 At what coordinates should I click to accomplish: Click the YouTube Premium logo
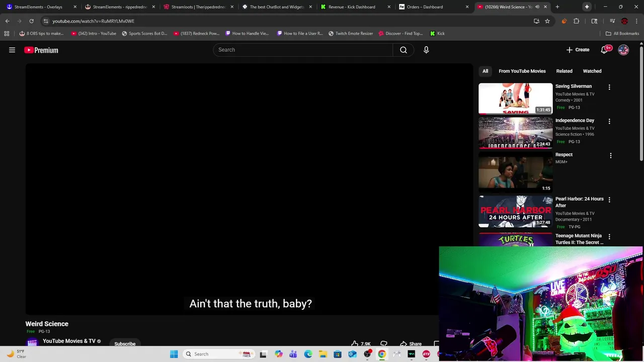pyautogui.click(x=41, y=50)
